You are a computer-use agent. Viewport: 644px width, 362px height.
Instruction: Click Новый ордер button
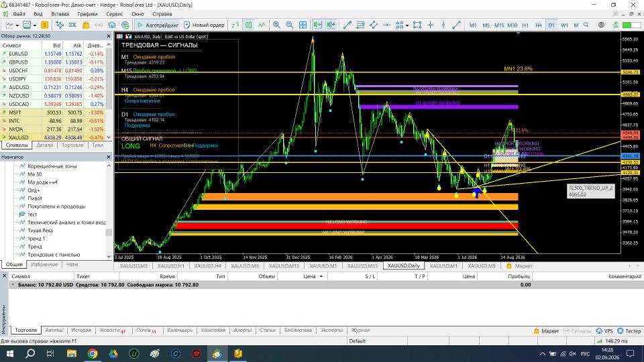204,25
